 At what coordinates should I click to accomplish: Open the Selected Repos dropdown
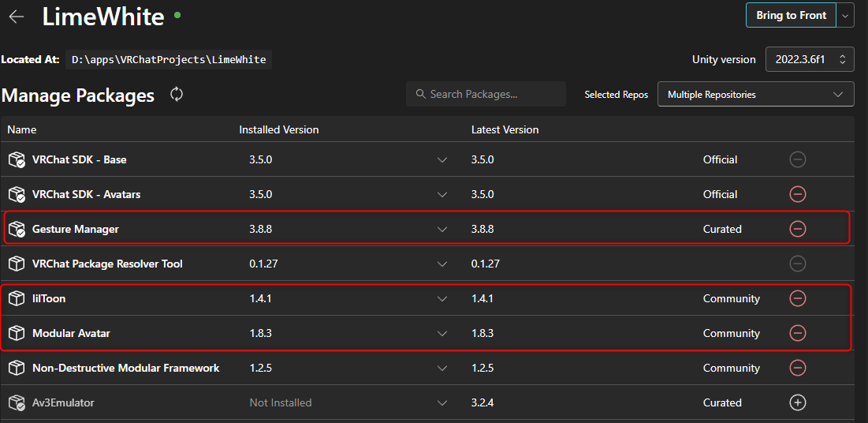755,95
